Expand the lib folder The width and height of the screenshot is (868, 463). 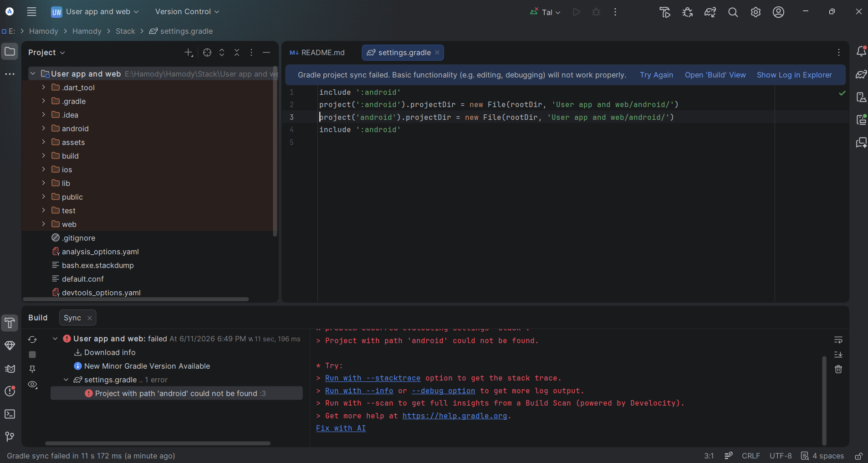point(44,183)
